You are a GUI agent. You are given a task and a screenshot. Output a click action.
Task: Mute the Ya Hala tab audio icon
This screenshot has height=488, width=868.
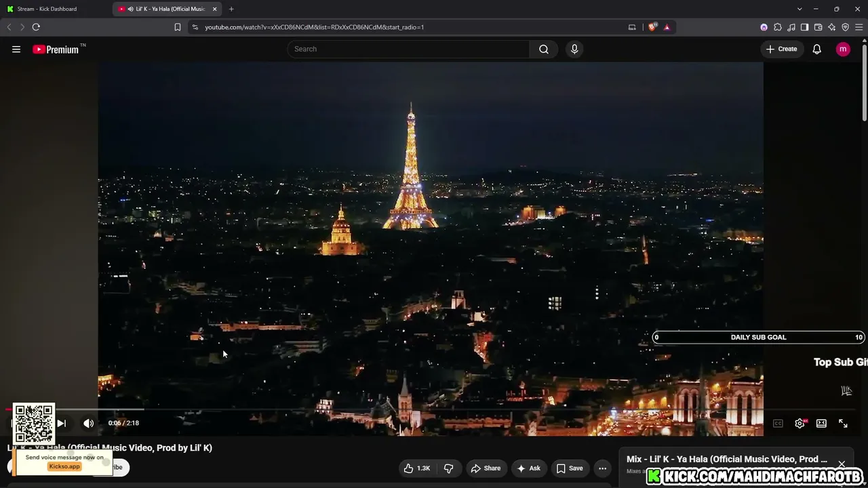click(x=130, y=9)
